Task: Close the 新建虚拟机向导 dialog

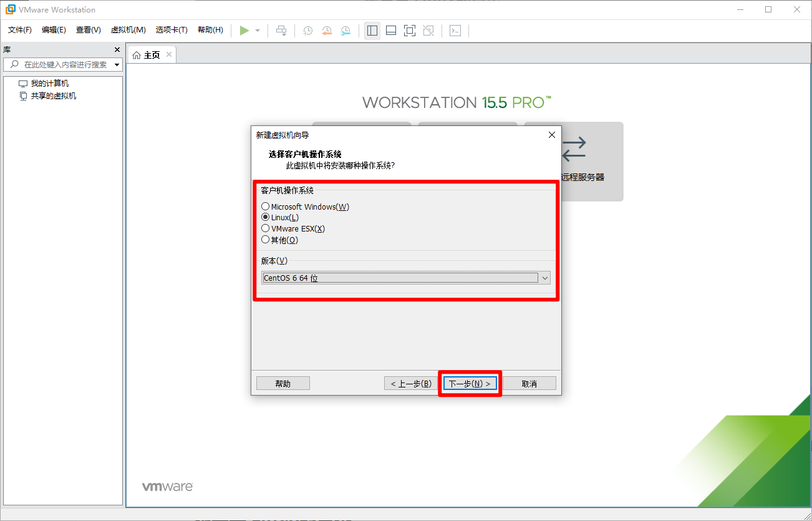Action: pos(551,135)
